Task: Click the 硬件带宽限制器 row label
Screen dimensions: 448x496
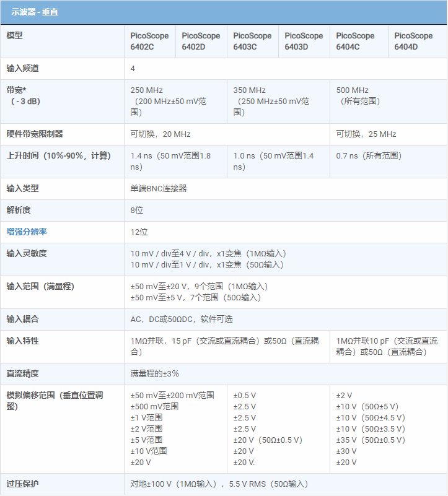Action: pos(35,134)
